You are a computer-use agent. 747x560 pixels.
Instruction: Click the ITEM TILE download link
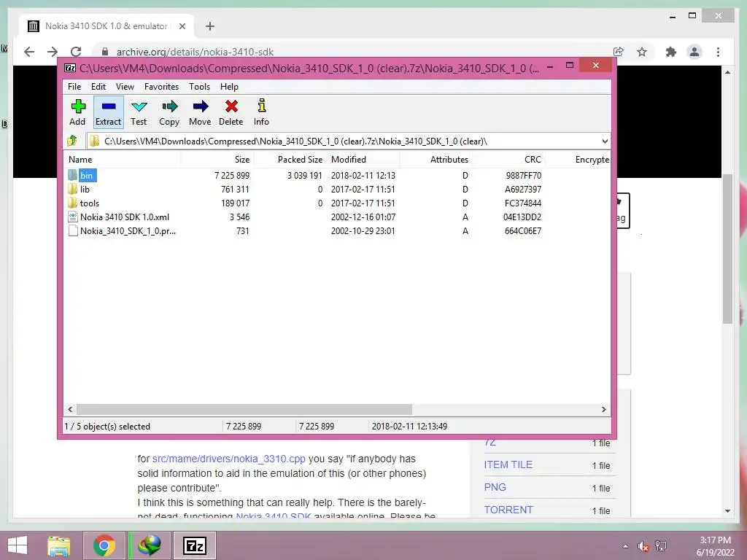pos(508,464)
